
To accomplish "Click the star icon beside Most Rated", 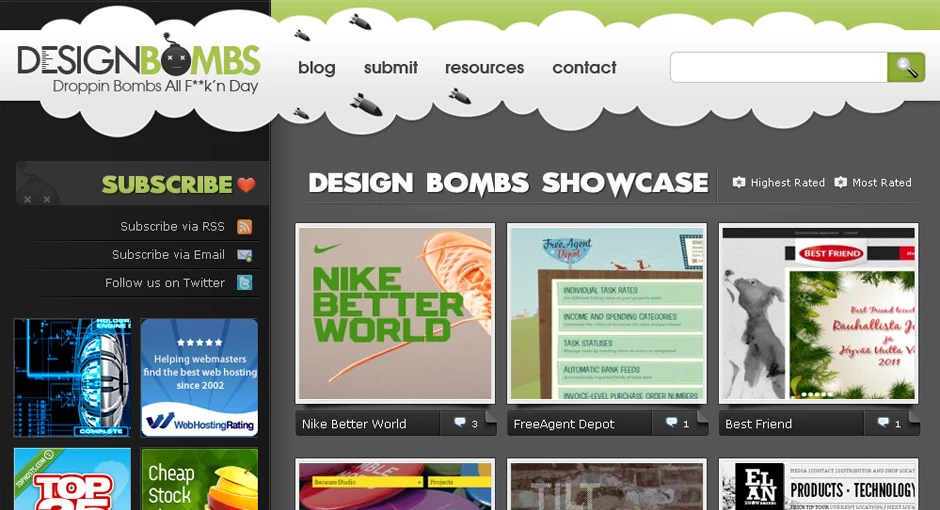I will point(840,182).
